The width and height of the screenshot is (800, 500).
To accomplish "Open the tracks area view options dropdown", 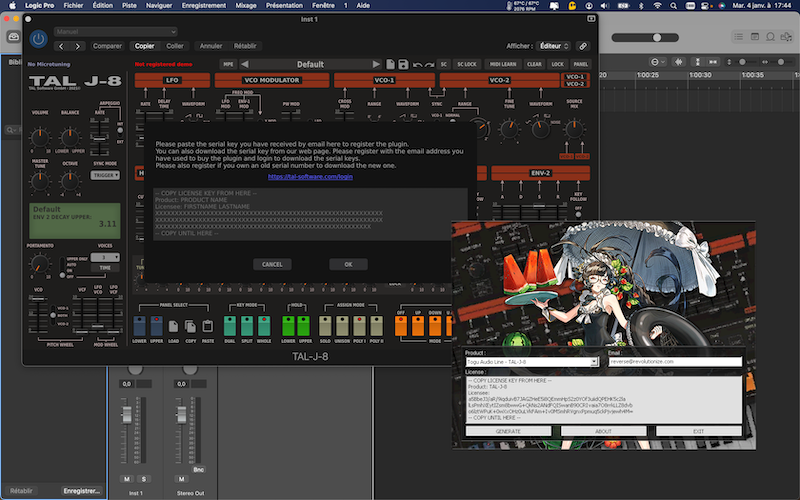I will pos(657,62).
